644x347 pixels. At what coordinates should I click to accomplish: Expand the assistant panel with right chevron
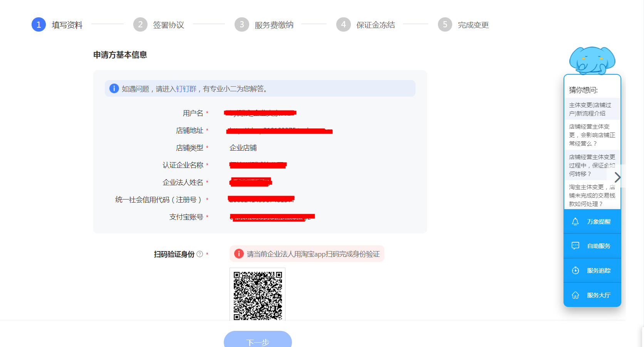[x=617, y=177]
